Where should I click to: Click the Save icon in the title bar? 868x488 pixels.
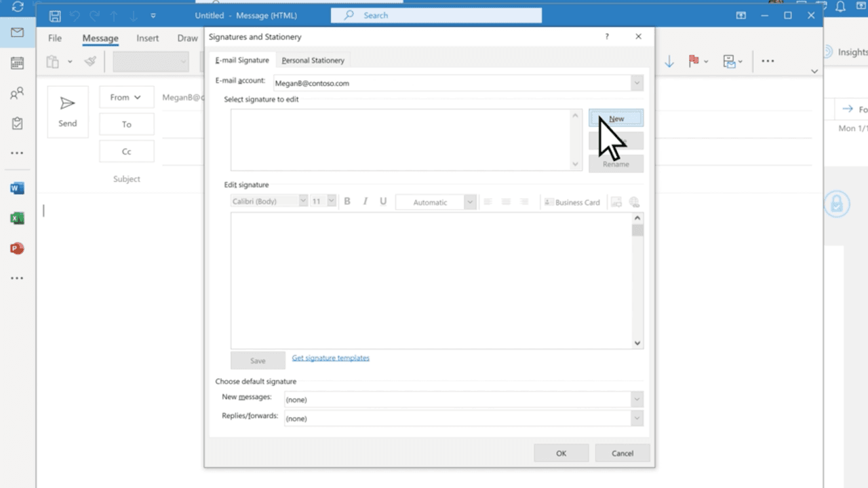click(55, 15)
